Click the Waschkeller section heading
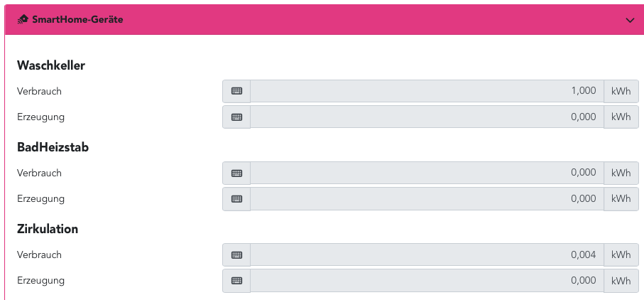 tap(51, 65)
